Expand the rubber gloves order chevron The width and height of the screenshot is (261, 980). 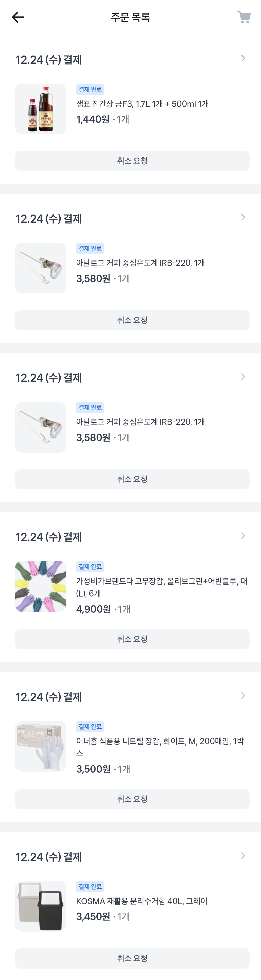[x=243, y=536]
